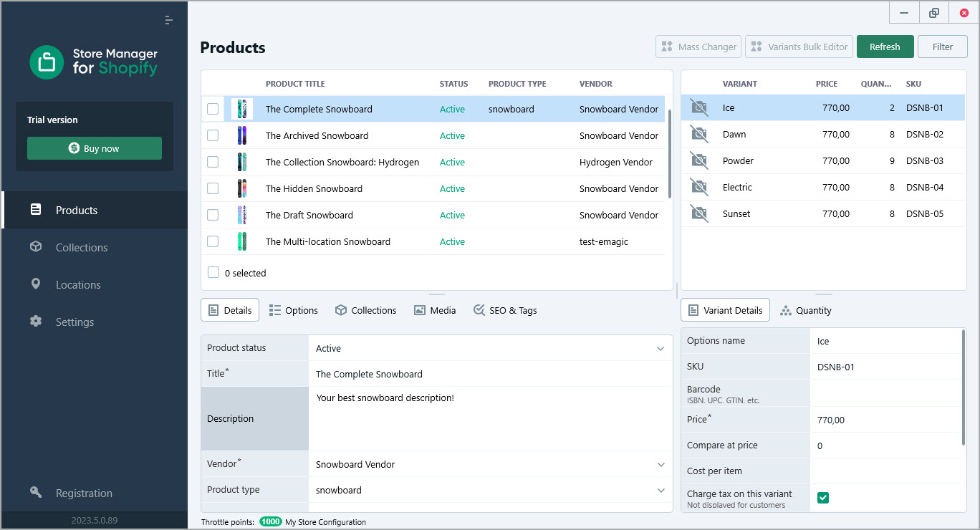
Task: Sort products by Product Title column header
Action: tap(295, 84)
